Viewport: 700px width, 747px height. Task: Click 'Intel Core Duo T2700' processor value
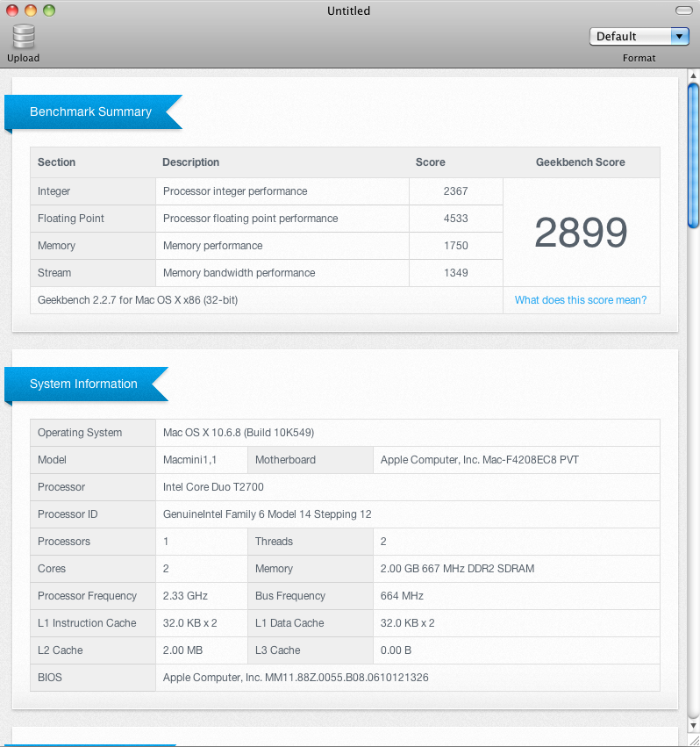213,487
